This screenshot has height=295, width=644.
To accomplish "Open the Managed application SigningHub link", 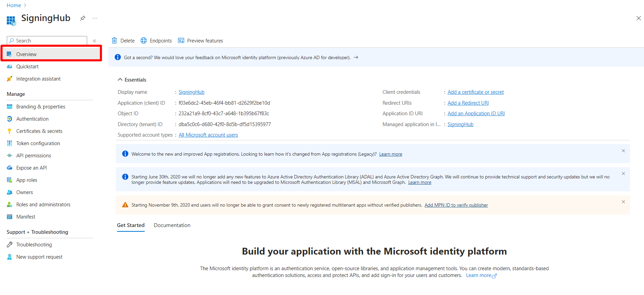I will (x=460, y=124).
